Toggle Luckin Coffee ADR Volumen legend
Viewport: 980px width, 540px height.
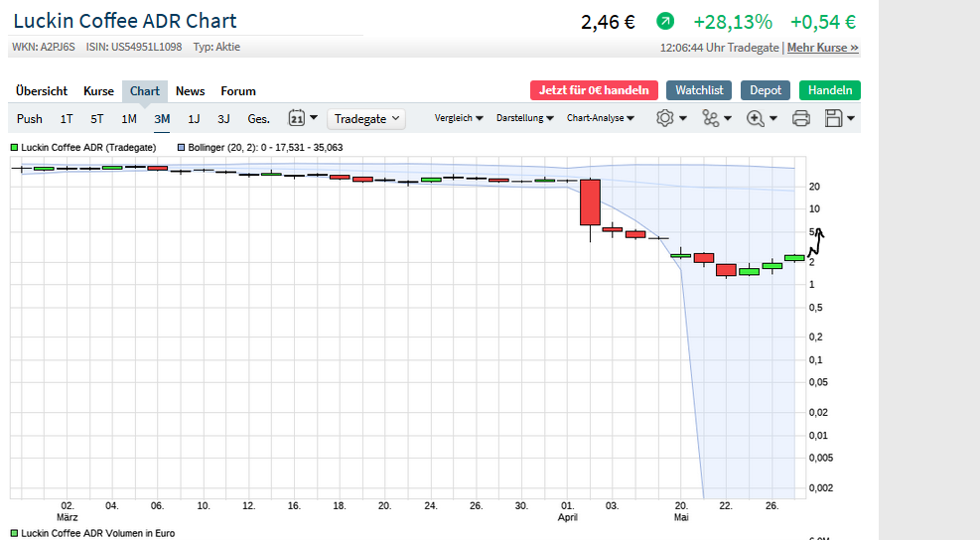[x=92, y=533]
